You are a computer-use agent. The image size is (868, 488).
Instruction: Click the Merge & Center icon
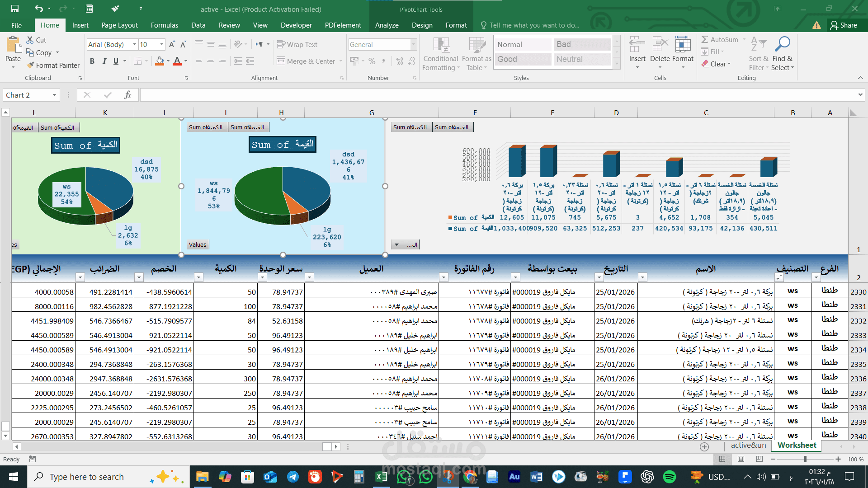281,61
